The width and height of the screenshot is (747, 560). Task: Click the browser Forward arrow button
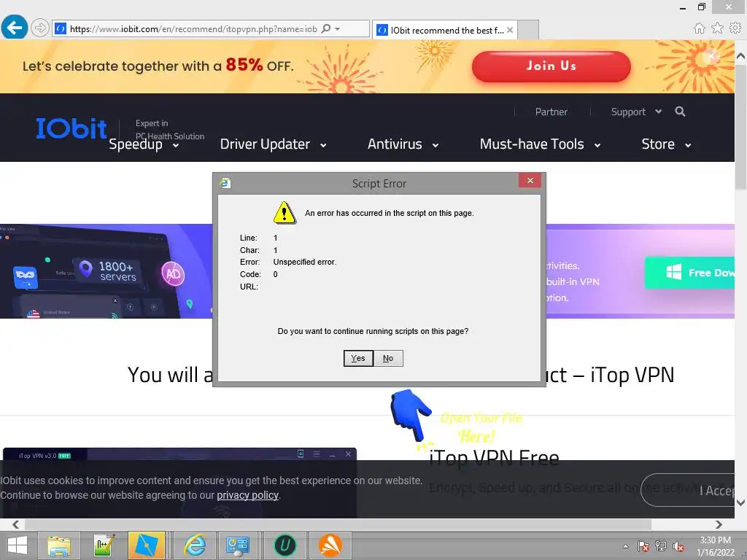tap(40, 28)
